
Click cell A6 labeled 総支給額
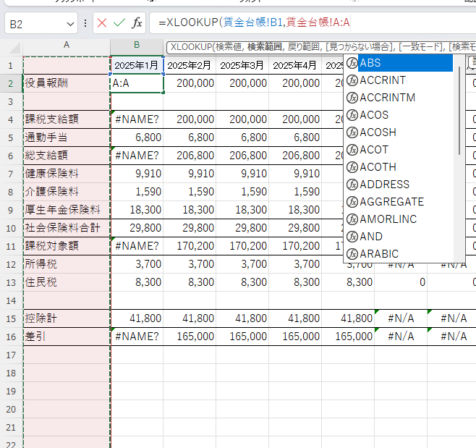pos(67,156)
